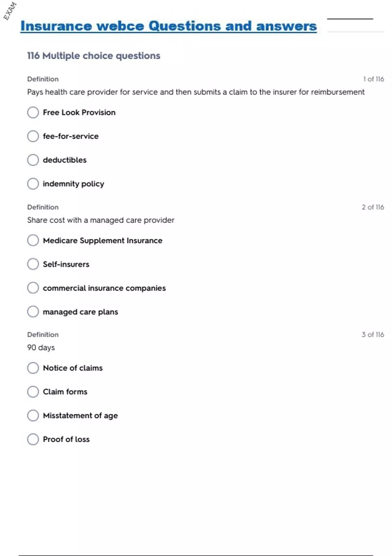Pick the indemnity policy option
Viewport: 392px width, 556px height.
coord(33,184)
